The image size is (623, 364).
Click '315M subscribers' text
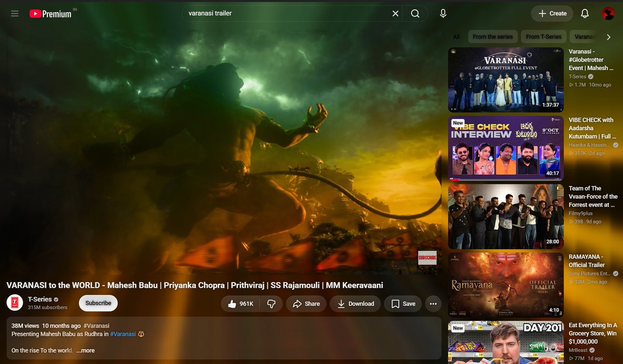[47, 307]
